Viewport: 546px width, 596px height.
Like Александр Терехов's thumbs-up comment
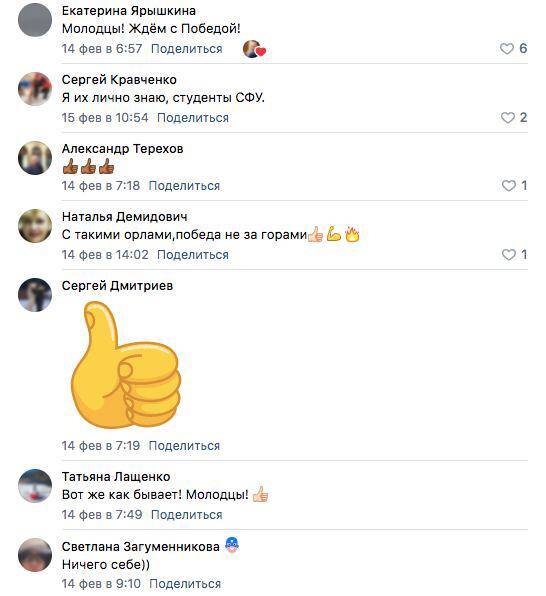509,186
